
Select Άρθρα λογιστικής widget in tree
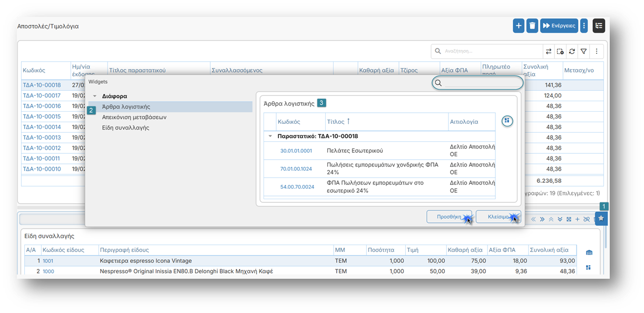tap(169, 106)
